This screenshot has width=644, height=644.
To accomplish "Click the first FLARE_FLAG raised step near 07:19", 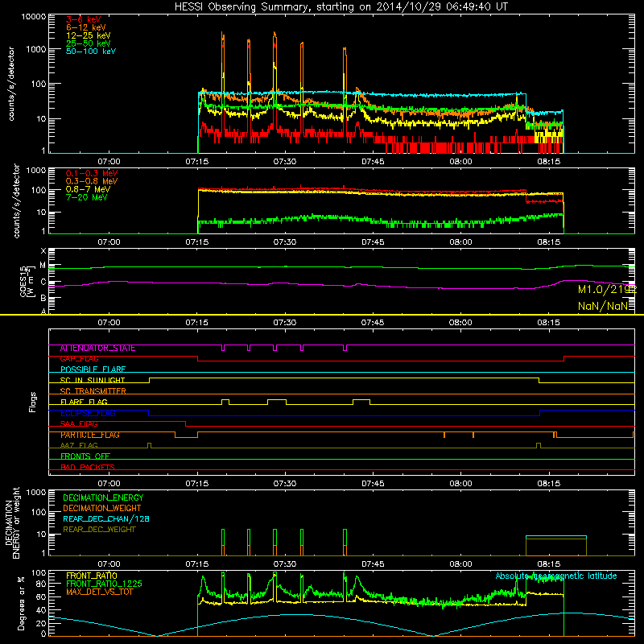I will [x=225, y=402].
